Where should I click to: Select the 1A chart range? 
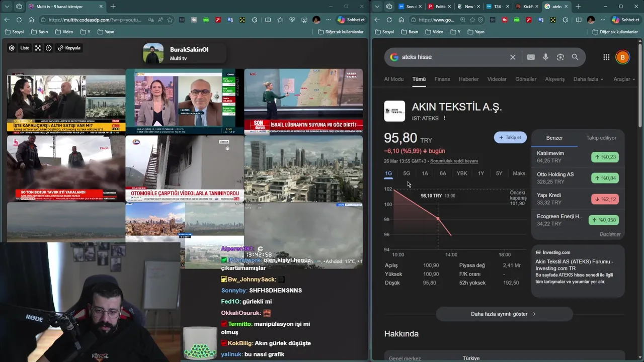click(425, 173)
